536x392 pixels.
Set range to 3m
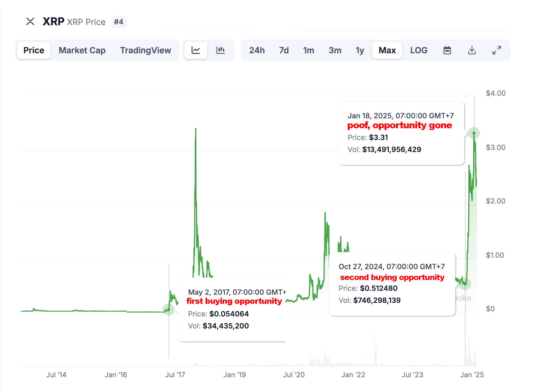click(x=335, y=50)
